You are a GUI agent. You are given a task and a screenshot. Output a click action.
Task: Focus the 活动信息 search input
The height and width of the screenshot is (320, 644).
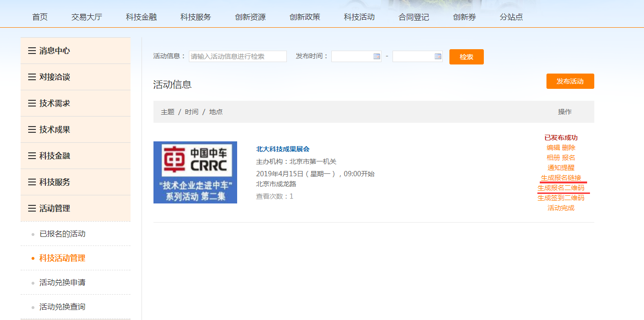coord(238,56)
